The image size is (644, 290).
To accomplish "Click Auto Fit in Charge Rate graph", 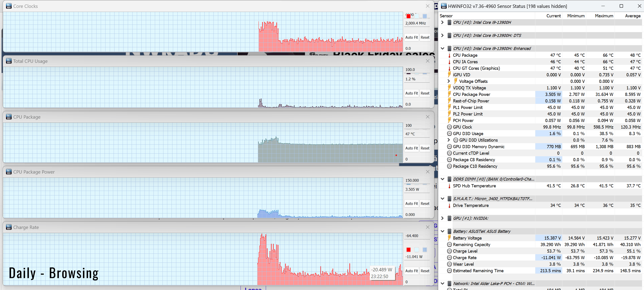I will pos(412,271).
